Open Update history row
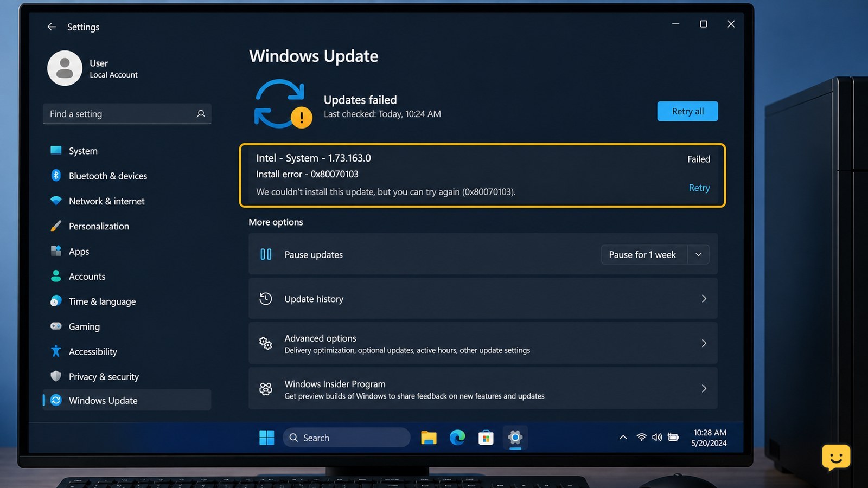The height and width of the screenshot is (488, 868). (483, 299)
